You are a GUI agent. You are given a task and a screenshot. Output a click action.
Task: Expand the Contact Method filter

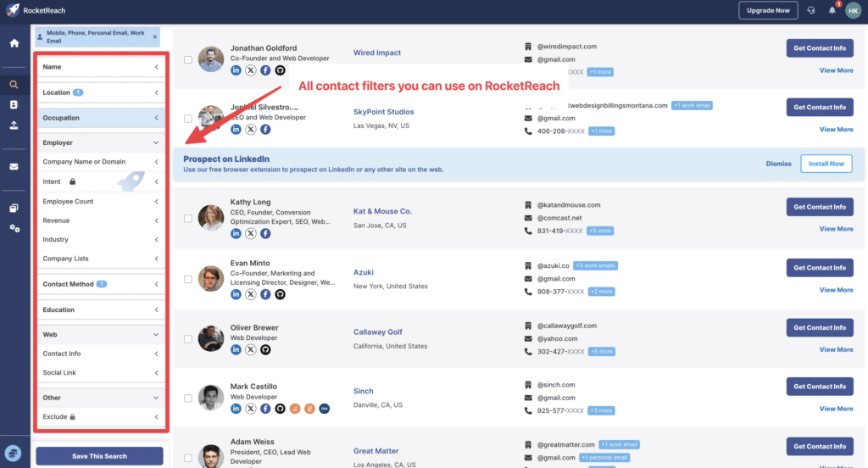[101, 284]
